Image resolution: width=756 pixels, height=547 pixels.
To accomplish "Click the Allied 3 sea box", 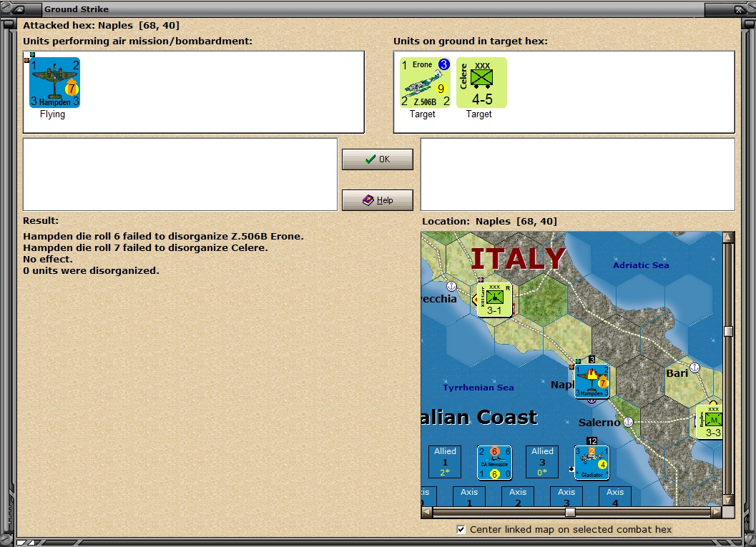I will 542,462.
